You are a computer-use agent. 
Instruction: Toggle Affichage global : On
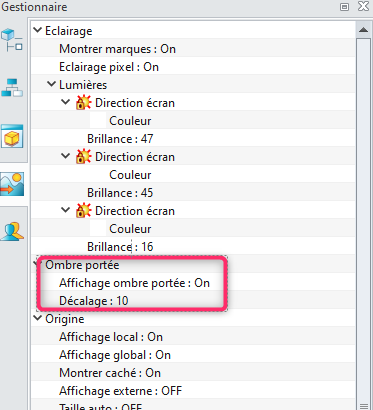click(115, 355)
